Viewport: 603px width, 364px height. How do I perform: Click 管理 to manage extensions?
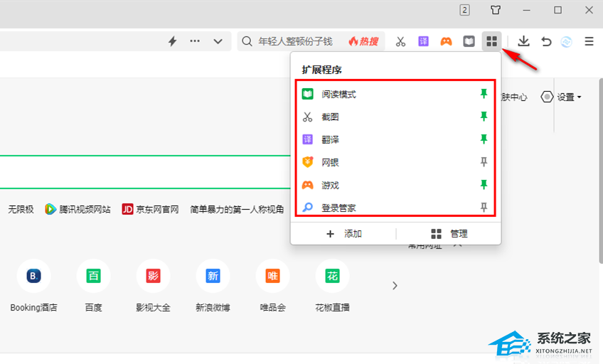click(x=449, y=234)
